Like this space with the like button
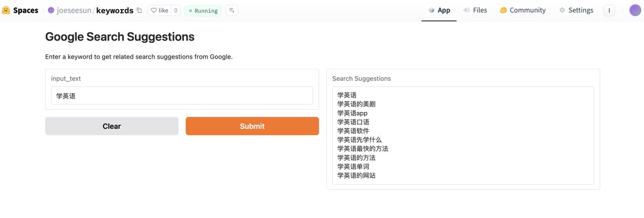The width and height of the screenshot is (644, 218). [x=159, y=10]
